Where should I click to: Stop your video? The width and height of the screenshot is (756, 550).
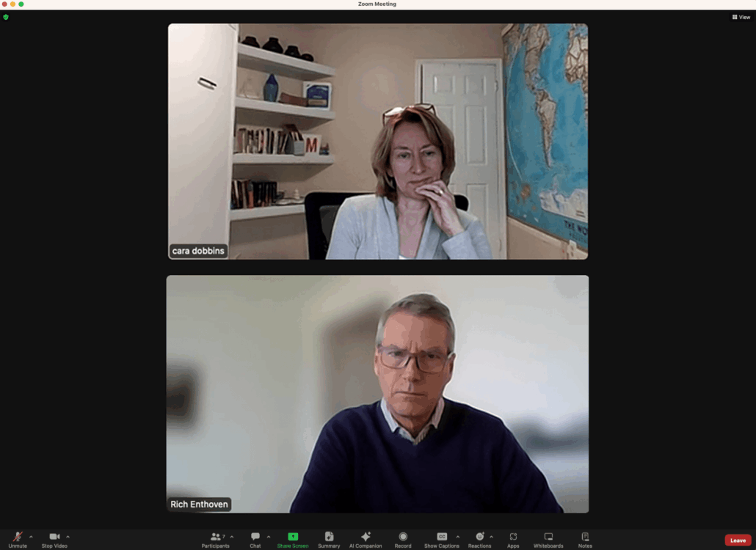53,539
